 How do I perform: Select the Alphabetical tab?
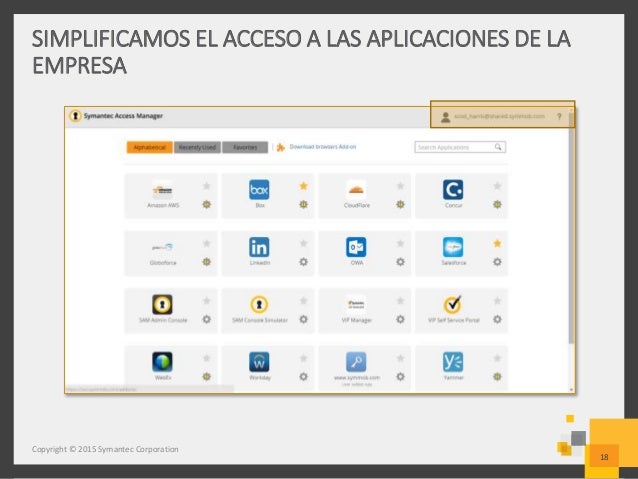tap(150, 147)
